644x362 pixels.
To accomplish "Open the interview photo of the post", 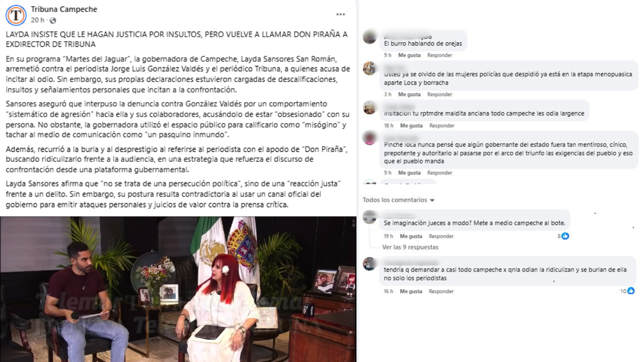I will pyautogui.click(x=178, y=289).
